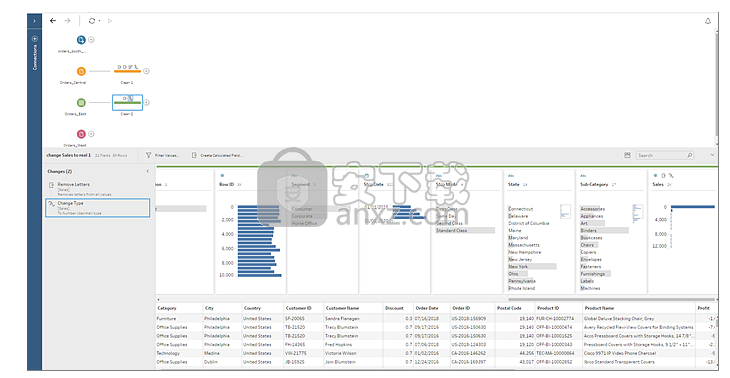The width and height of the screenshot is (730, 378).
Task: Collapse the Changes panel
Action: (x=148, y=171)
